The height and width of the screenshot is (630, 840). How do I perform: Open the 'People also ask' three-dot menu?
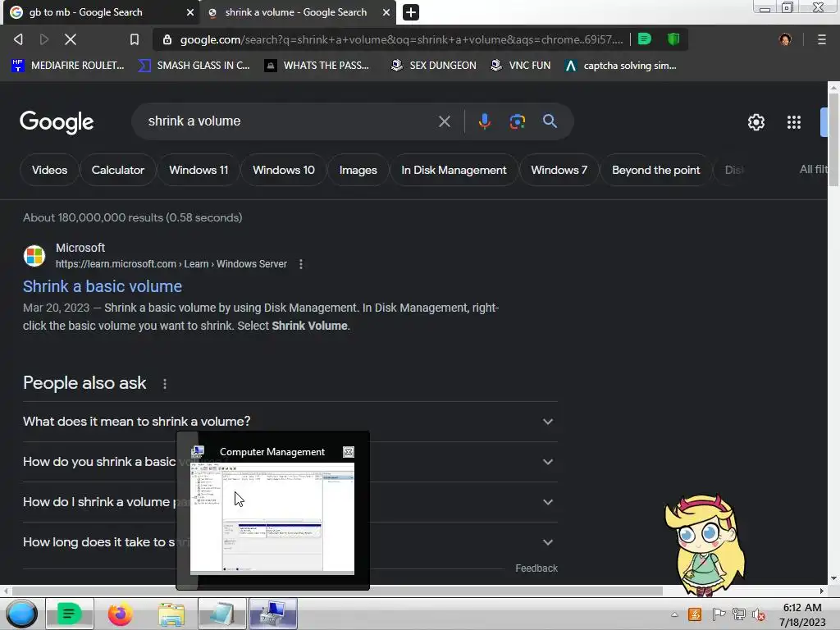164,384
